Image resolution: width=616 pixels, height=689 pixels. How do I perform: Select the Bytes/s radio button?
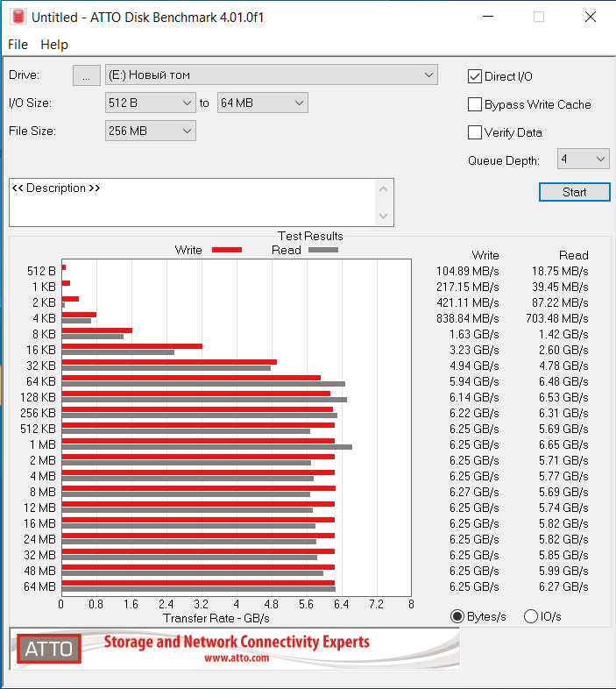pos(457,616)
